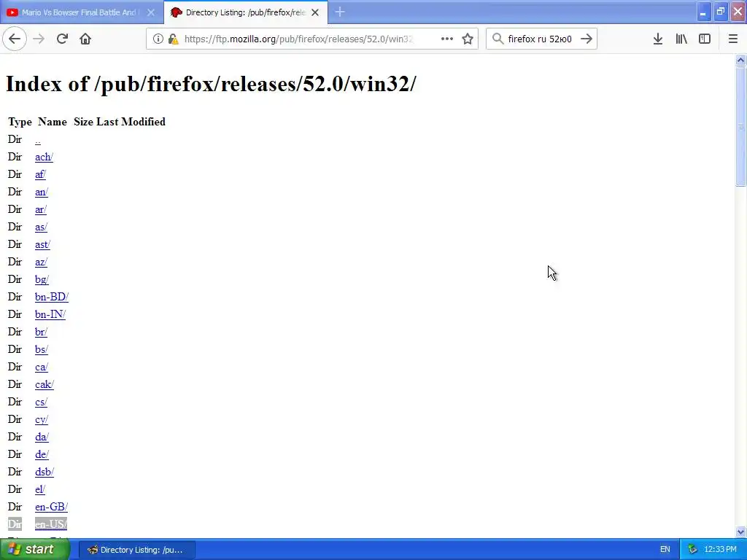Screen dimensions: 747x560
Task: Open the cak/ directory link
Action: click(44, 384)
